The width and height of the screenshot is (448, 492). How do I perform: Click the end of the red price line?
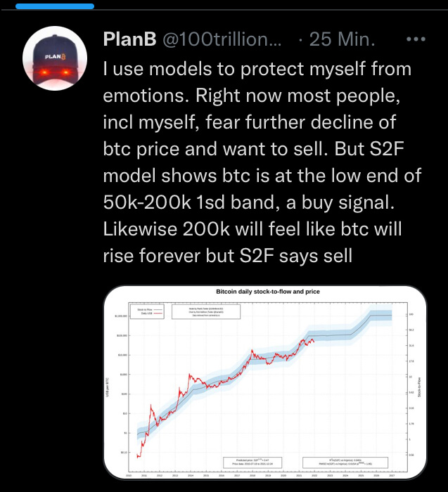click(x=314, y=342)
